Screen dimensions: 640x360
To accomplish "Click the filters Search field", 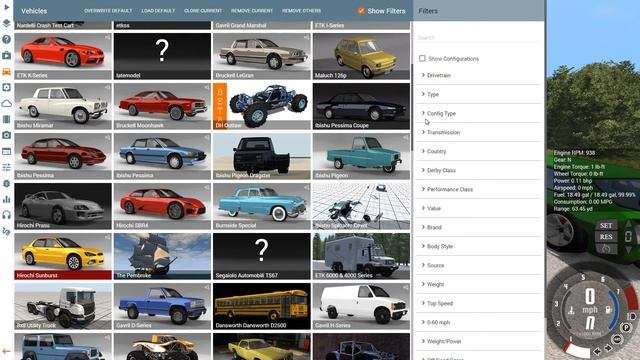I will tap(480, 38).
